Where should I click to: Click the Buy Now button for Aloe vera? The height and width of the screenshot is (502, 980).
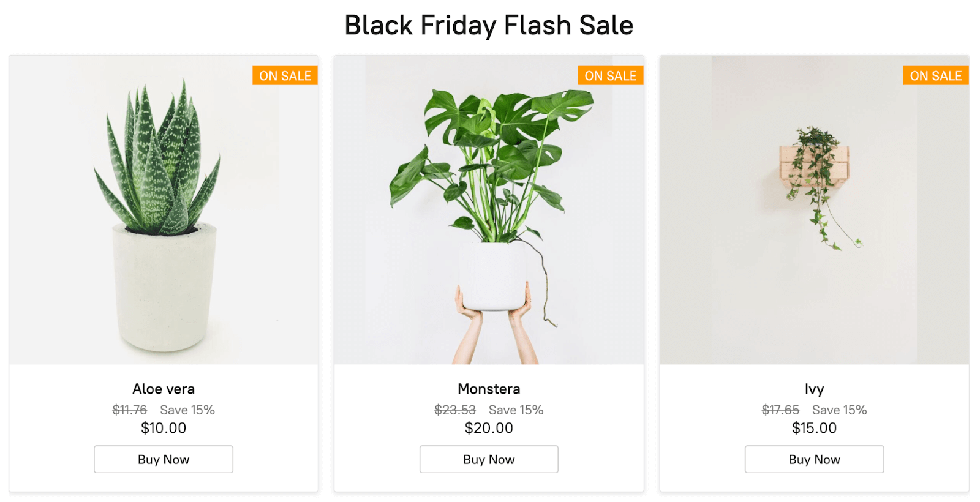(163, 459)
